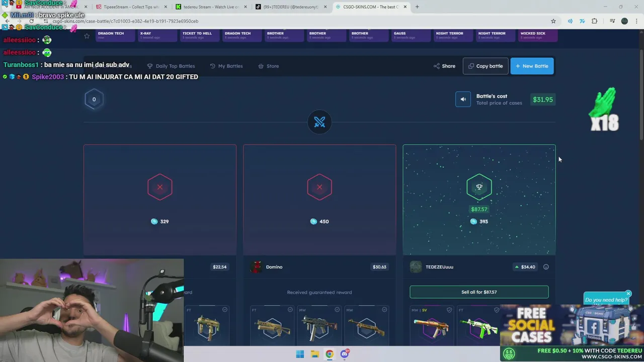
Task: Open the X-RAY live drop card
Action: click(x=157, y=35)
